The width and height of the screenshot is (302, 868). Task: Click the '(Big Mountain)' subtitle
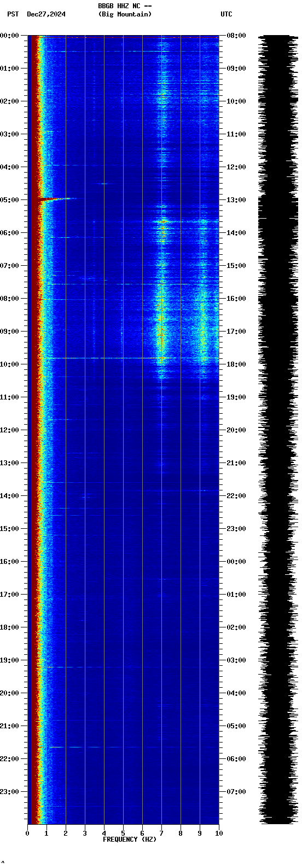pos(125,14)
